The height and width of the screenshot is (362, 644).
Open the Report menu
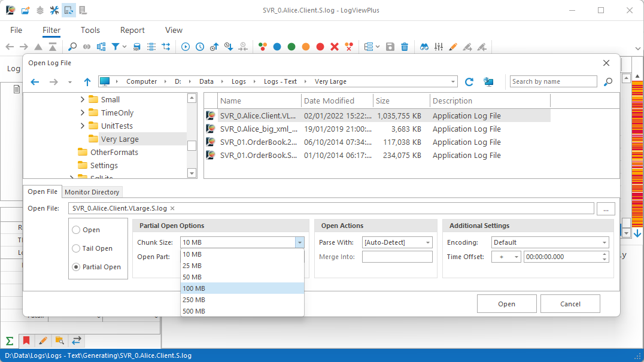tap(132, 30)
